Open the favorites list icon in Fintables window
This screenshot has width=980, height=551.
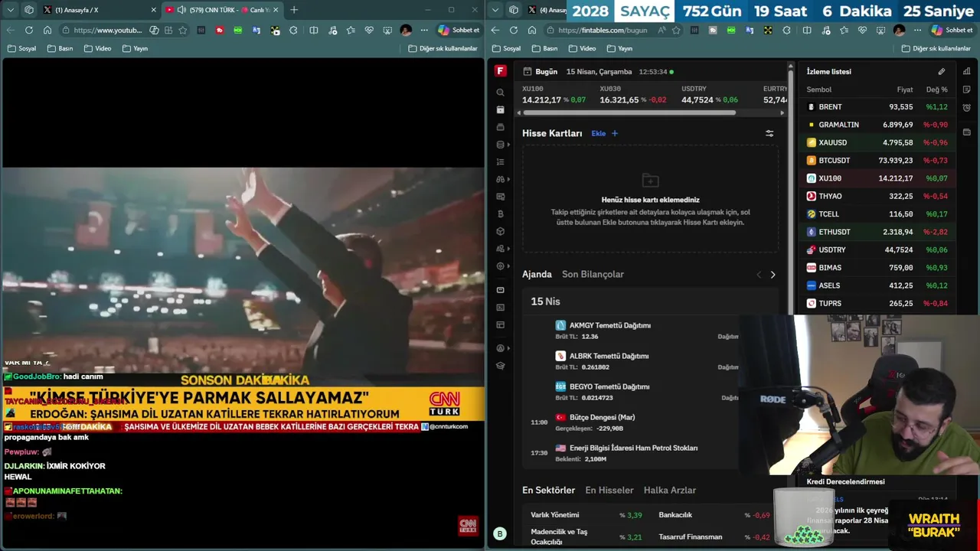coord(844,30)
